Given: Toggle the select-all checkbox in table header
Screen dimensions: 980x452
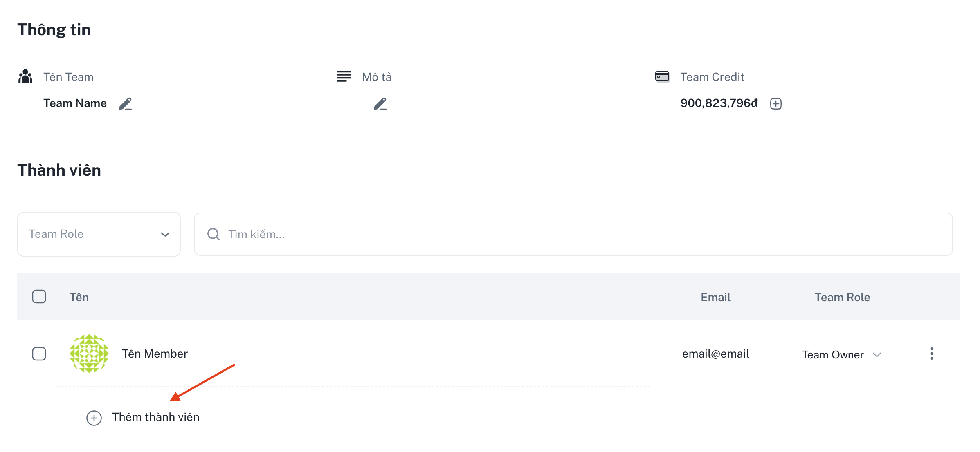Looking at the screenshot, I should pyautogui.click(x=39, y=297).
